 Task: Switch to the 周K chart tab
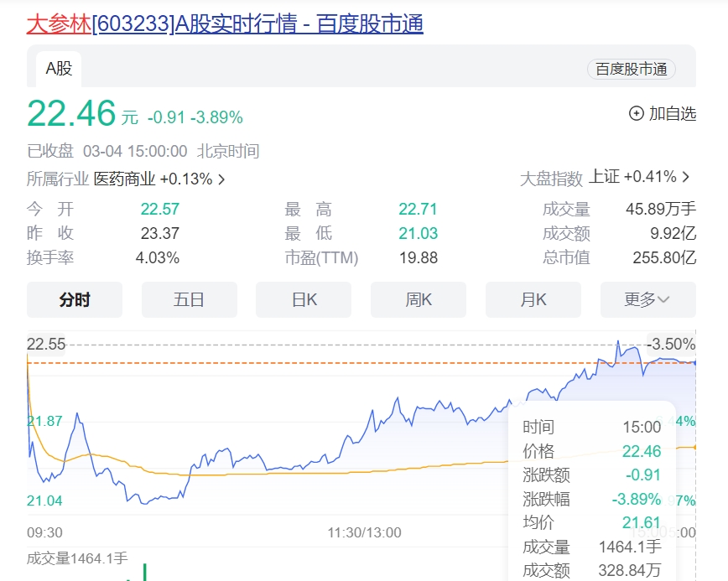pos(419,300)
